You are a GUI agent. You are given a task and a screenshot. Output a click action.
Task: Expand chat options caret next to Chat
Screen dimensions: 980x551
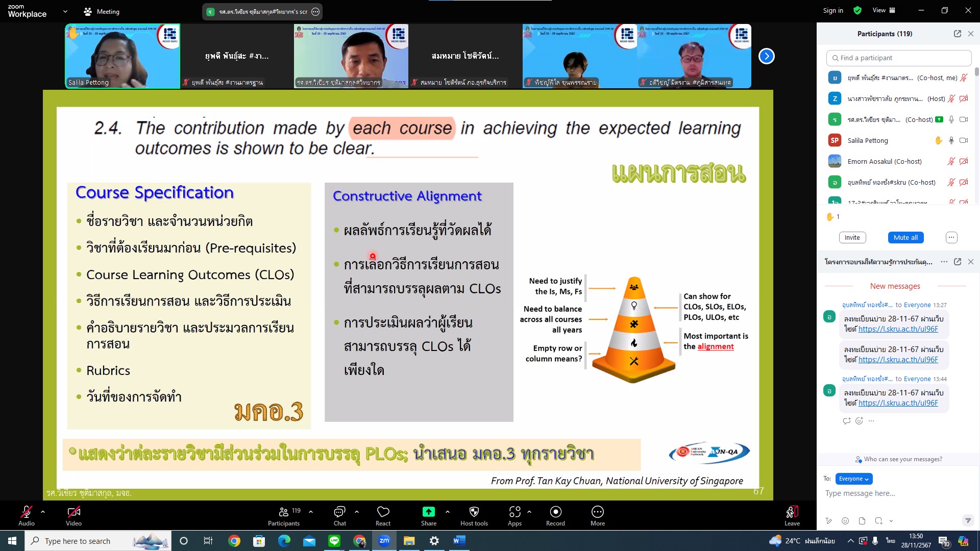(357, 511)
